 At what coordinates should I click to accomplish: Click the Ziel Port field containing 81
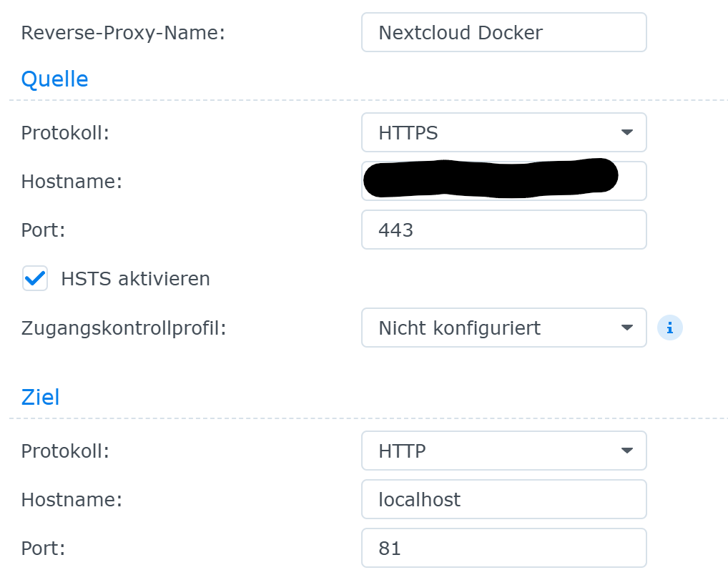(x=503, y=548)
